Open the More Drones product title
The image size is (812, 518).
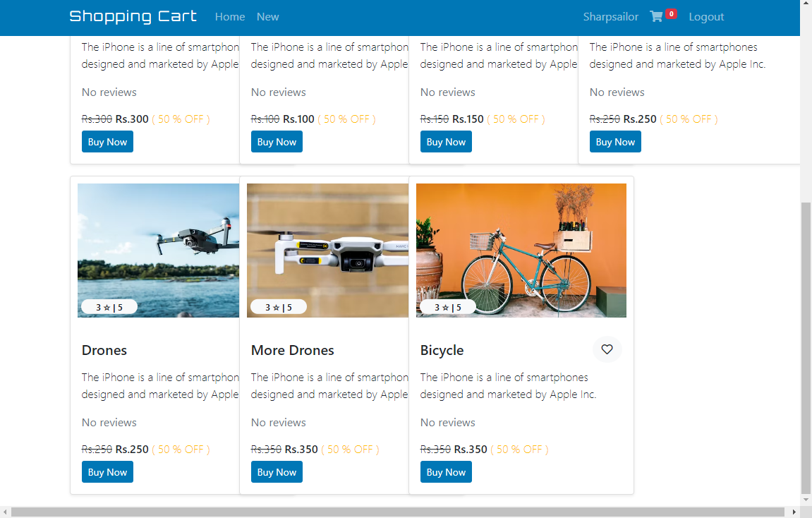pyautogui.click(x=292, y=350)
